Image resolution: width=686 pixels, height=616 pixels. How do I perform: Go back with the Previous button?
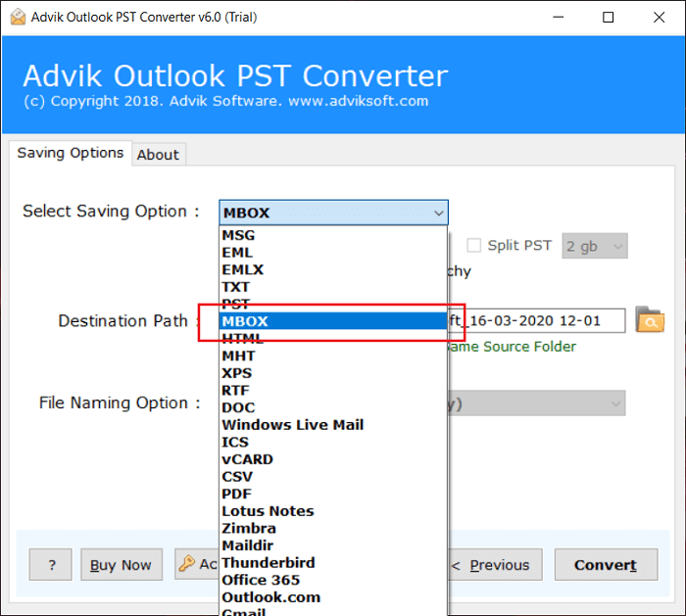[x=495, y=565]
